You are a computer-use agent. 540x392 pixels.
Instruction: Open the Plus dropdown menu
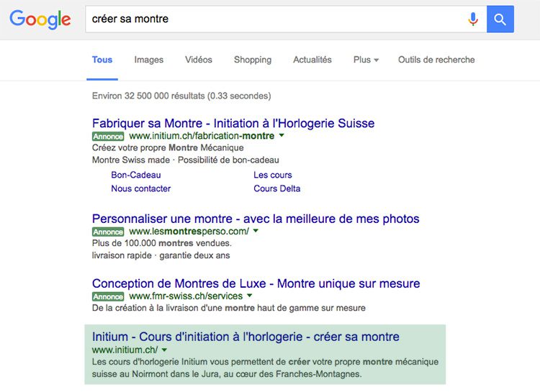point(366,60)
